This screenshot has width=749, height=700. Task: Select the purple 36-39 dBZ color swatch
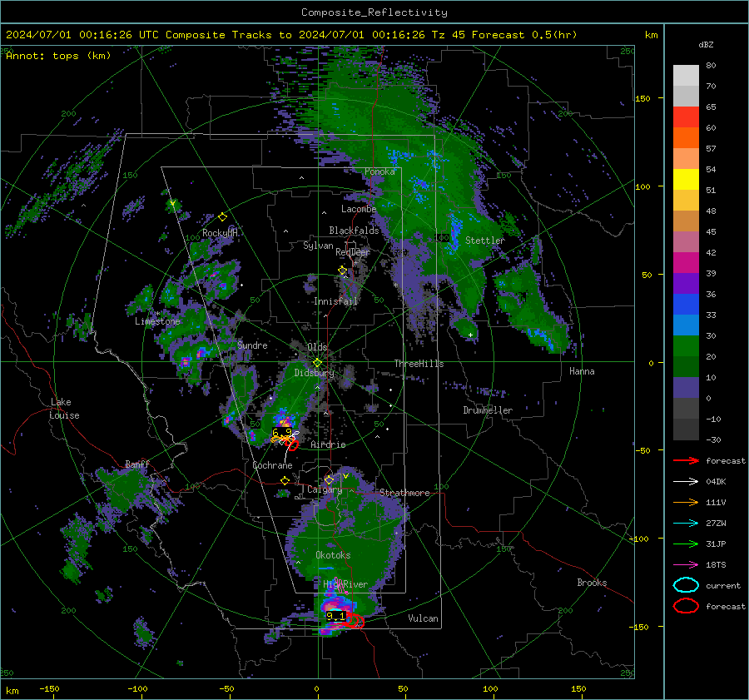686,284
